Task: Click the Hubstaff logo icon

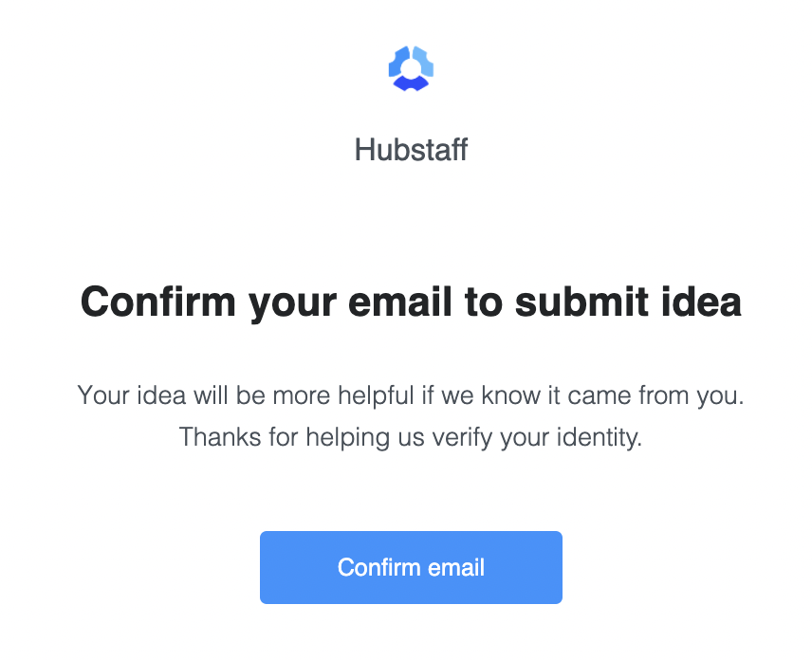Action: click(x=411, y=68)
